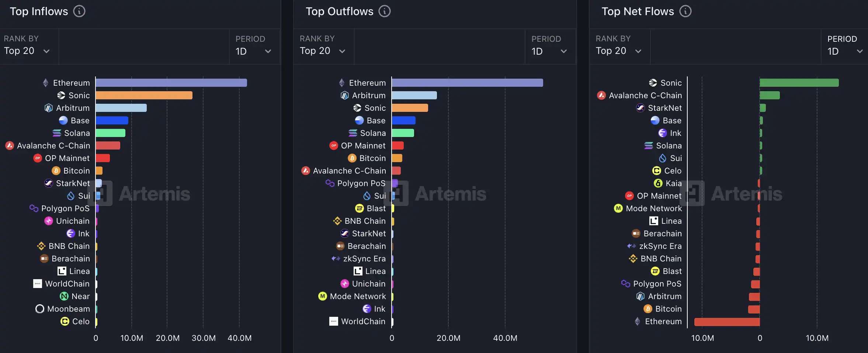The image size is (868, 353).
Task: Click the info icon next to Top Inflows
Action: 79,11
